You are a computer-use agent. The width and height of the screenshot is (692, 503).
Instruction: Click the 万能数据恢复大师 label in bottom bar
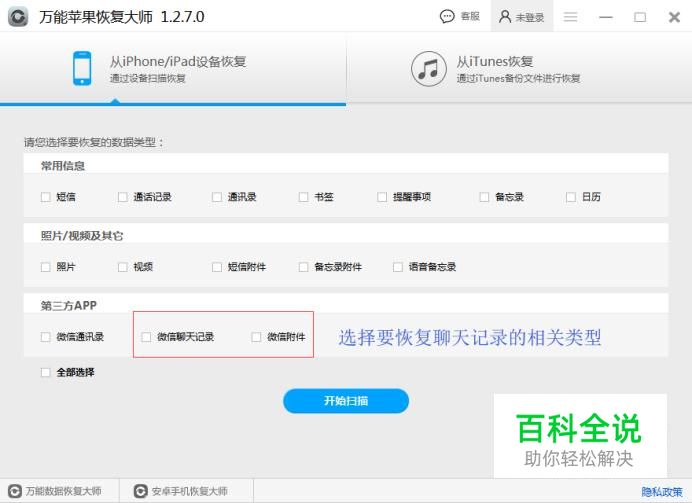point(64,491)
